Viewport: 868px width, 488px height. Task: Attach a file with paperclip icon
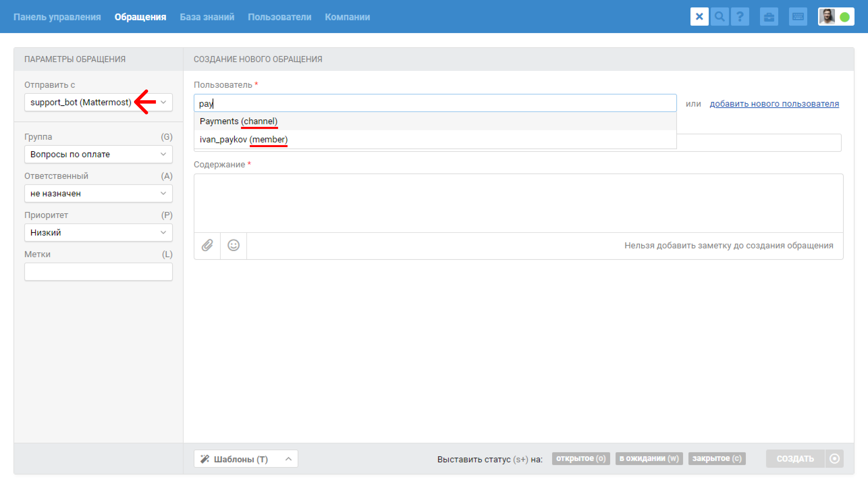(x=207, y=245)
